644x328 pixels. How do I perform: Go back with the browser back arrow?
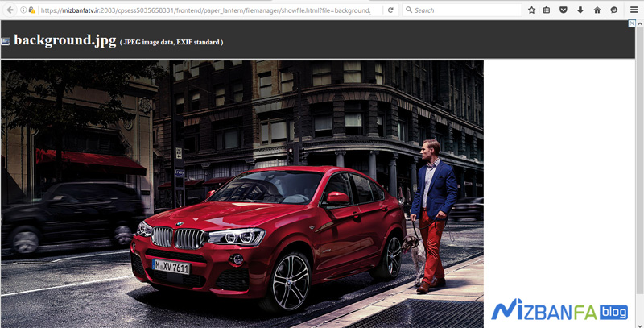[10, 10]
